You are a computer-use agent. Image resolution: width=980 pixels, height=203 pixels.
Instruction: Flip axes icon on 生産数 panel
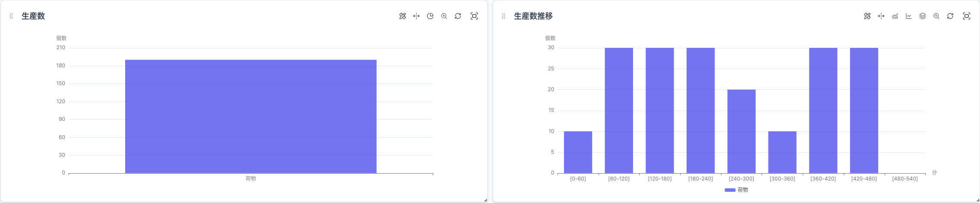tap(416, 16)
